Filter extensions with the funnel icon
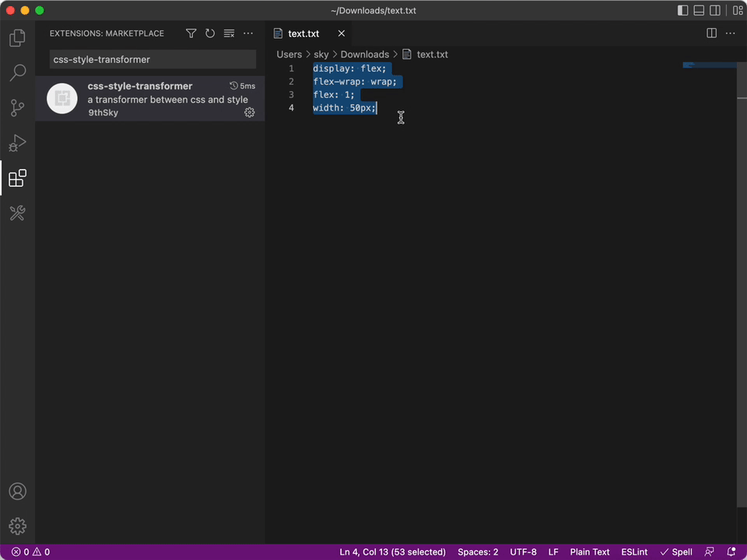Screen dimensions: 747x560 191,33
